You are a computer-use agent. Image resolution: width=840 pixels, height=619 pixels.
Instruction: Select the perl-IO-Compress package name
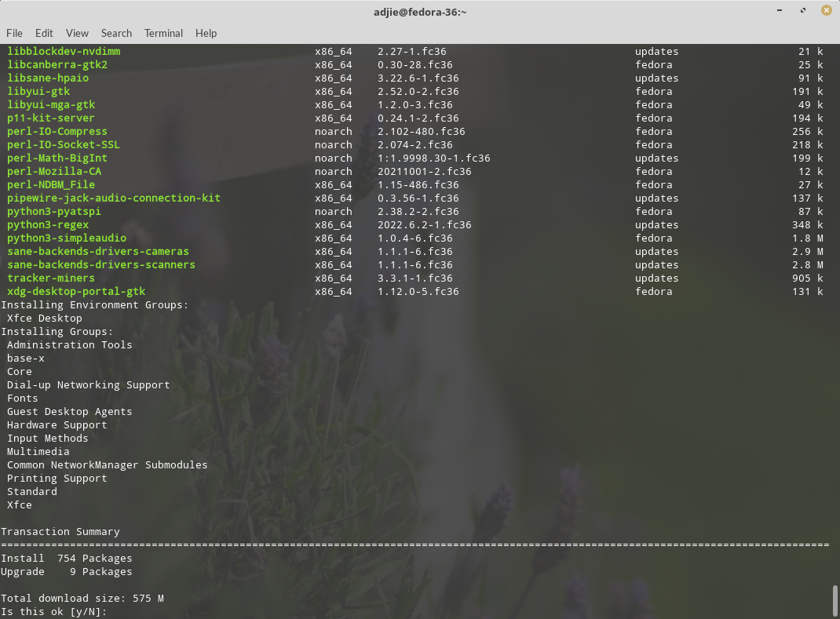[57, 132]
